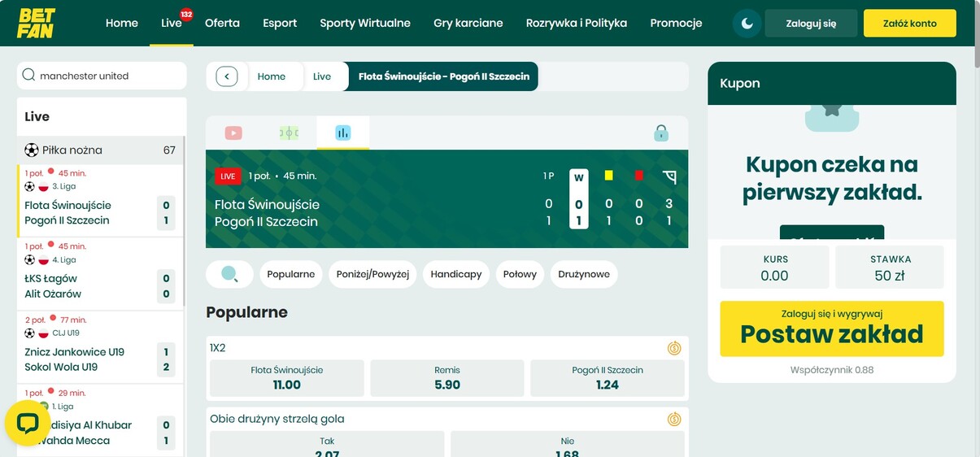Viewport: 980px width, 457px height.
Task: Click the Współczynnik 0.88 text
Action: click(x=832, y=370)
